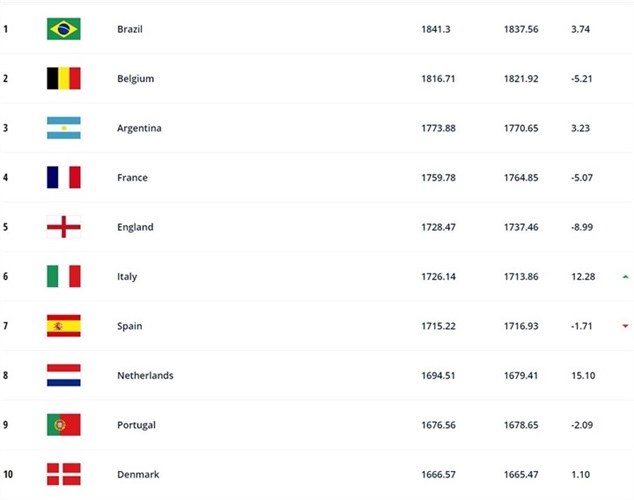634x500 pixels.
Task: Click the Belgium flag icon
Action: click(63, 78)
